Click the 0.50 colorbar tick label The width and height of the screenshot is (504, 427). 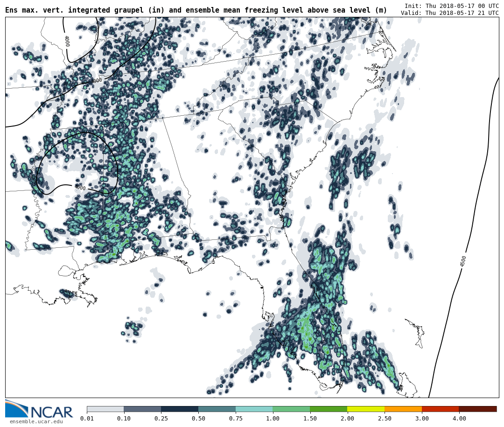(198, 418)
